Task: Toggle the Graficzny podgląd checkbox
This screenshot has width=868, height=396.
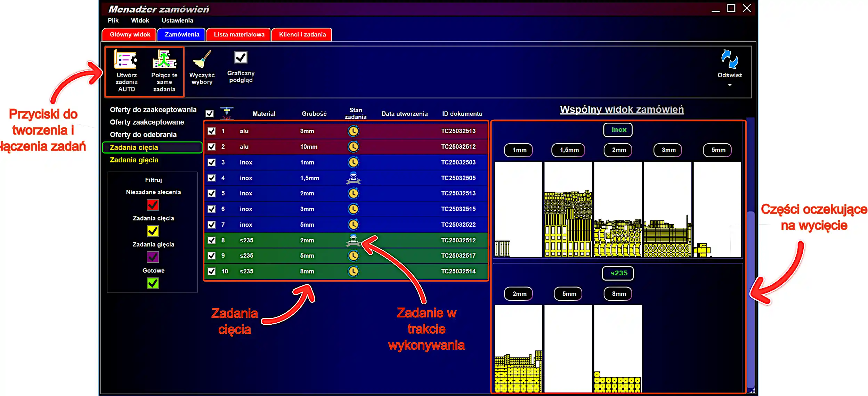Action: [x=241, y=58]
